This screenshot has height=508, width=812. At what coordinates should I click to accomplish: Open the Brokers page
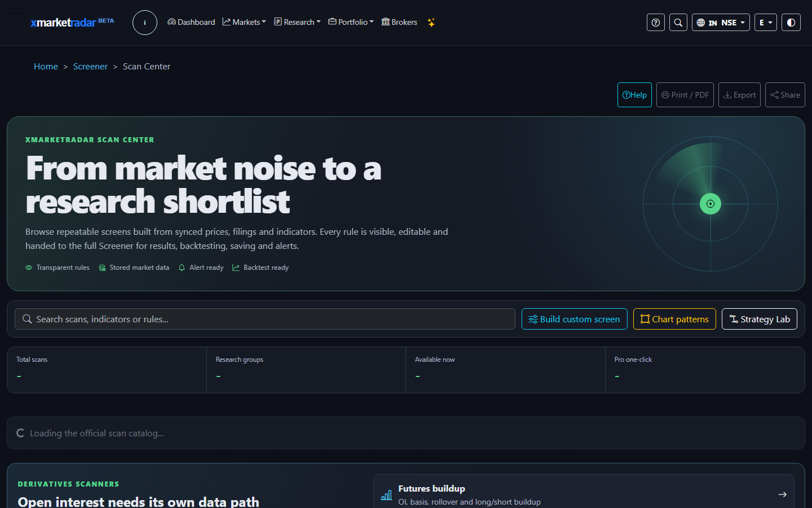click(399, 22)
